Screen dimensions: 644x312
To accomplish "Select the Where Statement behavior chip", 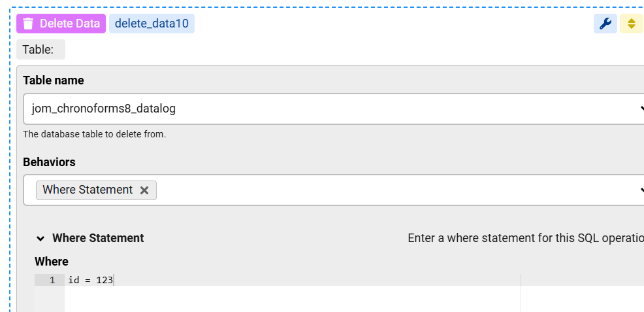I will (x=88, y=190).
